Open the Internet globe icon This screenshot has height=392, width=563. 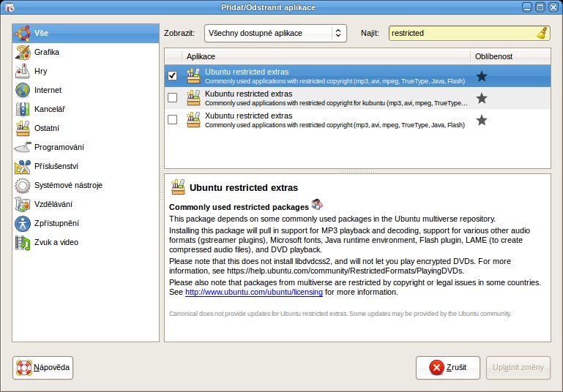(23, 91)
